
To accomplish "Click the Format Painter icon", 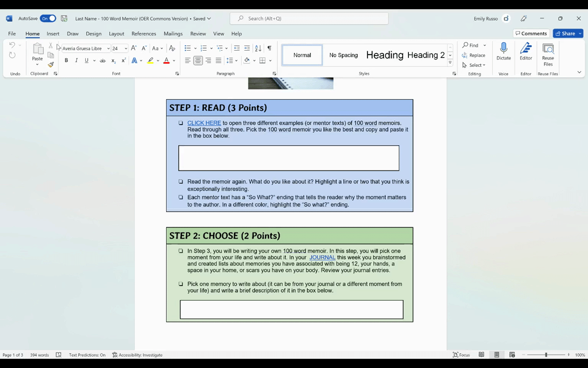I will (51, 65).
